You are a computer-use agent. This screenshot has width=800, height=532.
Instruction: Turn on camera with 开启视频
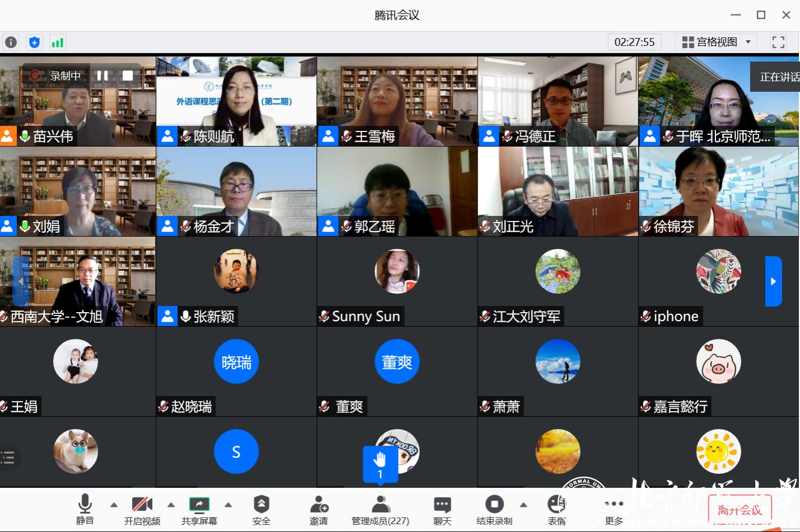coord(142,510)
